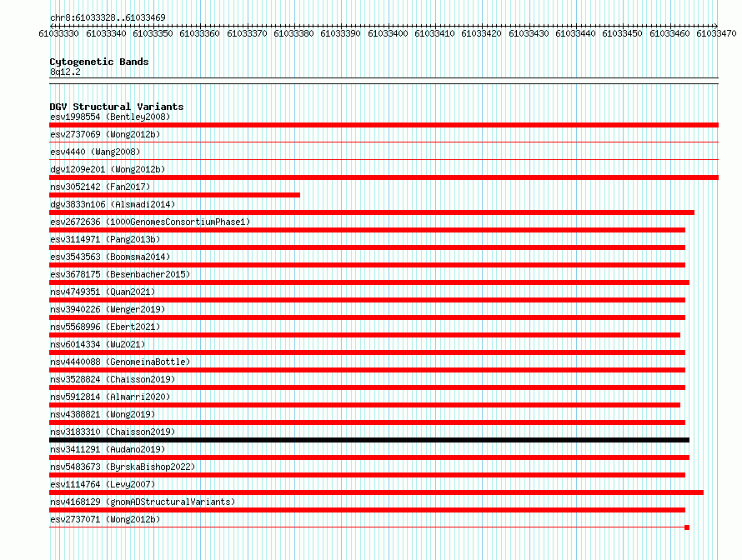Screen dimensions: 742x560
Task: Click the esv3678175 (Besenbacher2015) label
Action: click(x=120, y=274)
